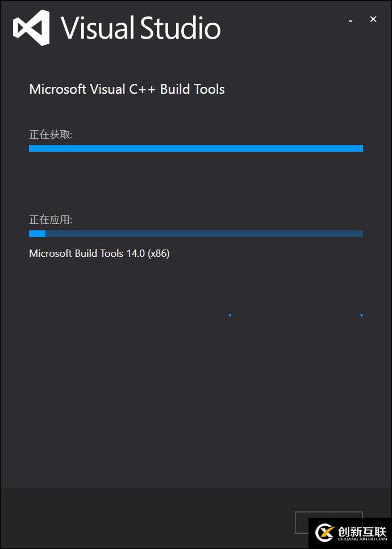Image resolution: width=392 pixels, height=549 pixels.
Task: Click the 创新互联 watermark logo icon
Action: (x=326, y=532)
